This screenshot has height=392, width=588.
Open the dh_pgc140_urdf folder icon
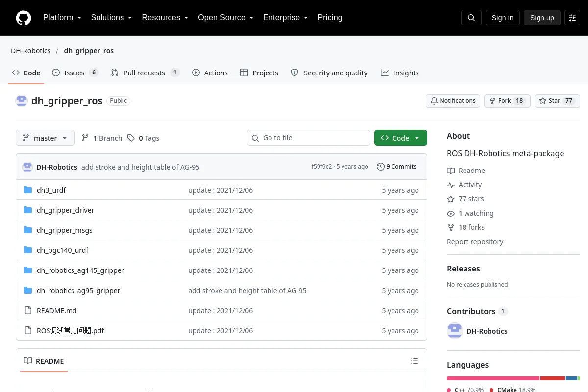click(x=28, y=250)
